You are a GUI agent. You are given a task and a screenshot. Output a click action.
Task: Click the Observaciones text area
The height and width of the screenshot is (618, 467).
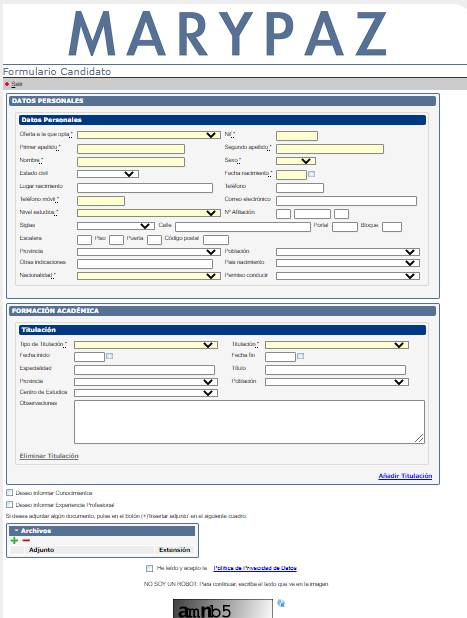click(x=249, y=422)
